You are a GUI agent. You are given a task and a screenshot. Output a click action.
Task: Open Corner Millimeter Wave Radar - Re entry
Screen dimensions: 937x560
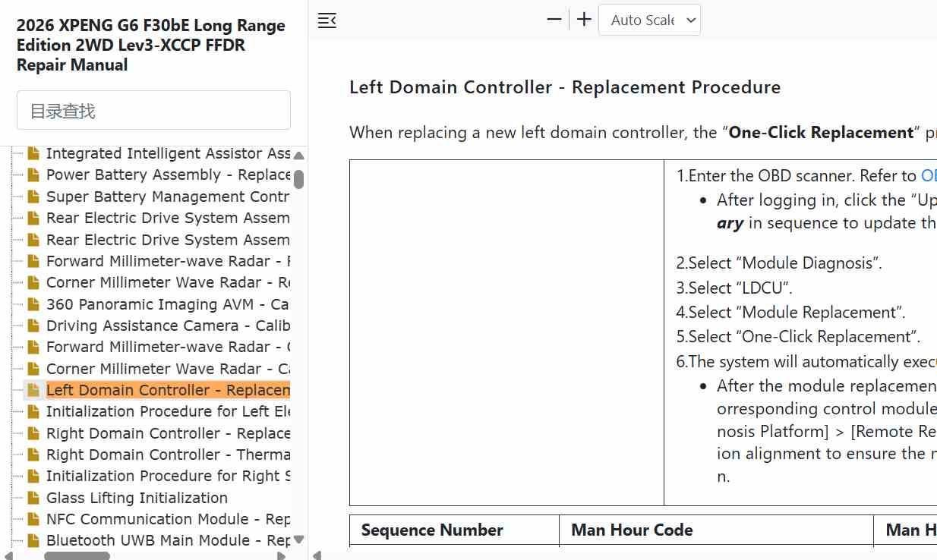pos(168,282)
